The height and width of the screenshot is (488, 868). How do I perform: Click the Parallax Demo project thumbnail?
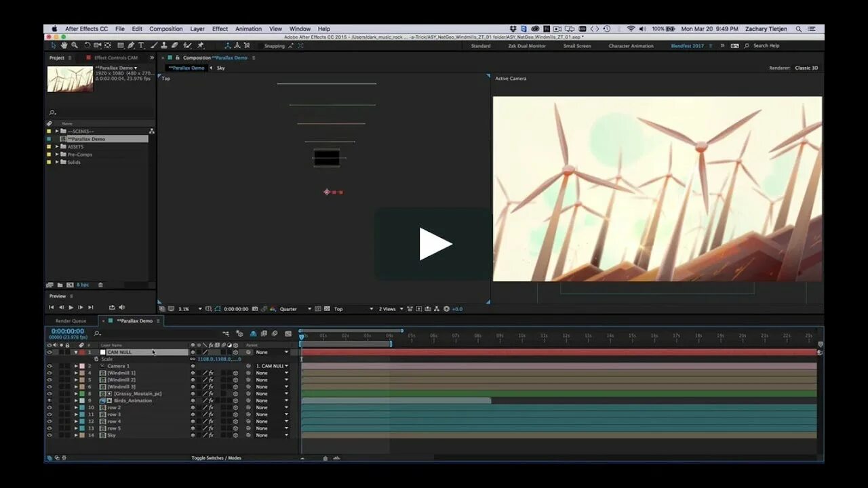point(70,79)
